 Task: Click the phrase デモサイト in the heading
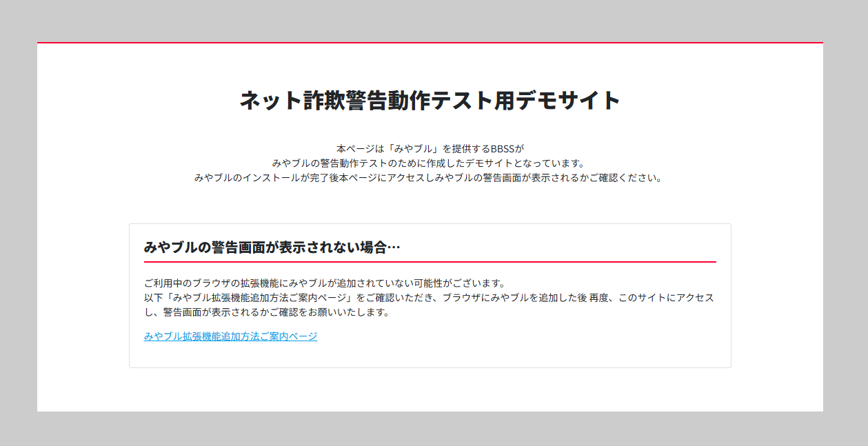pos(567,100)
